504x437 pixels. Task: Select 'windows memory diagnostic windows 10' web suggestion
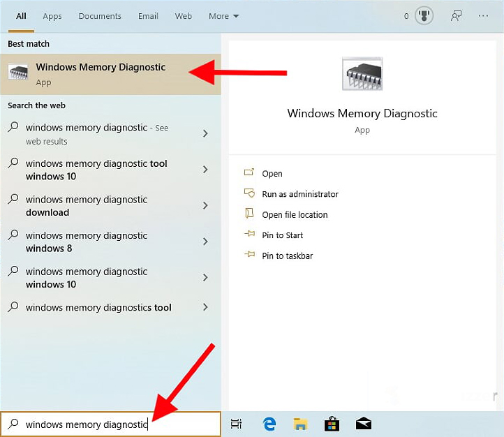pos(110,278)
